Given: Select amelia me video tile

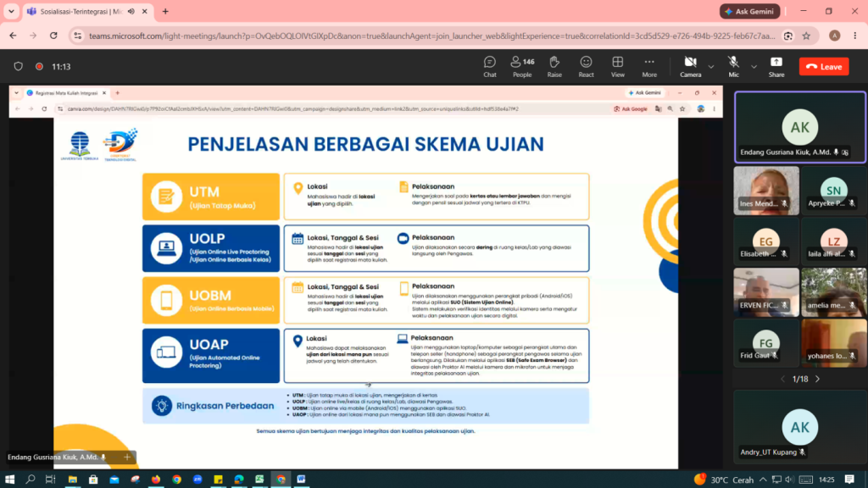Looking at the screenshot, I should click(834, 292).
